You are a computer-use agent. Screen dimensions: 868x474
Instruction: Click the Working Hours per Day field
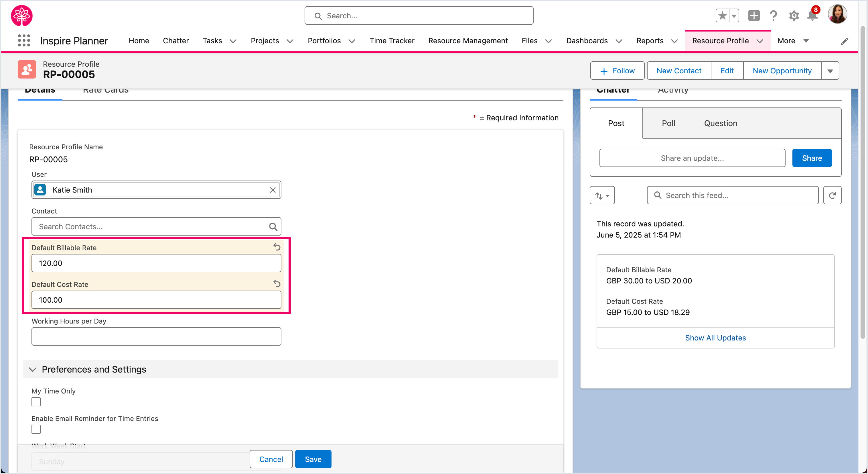coord(156,336)
